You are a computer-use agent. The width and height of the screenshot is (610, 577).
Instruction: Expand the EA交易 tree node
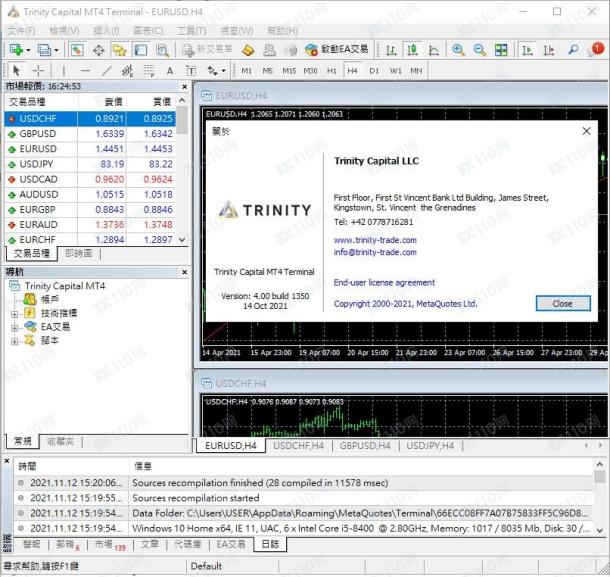point(14,328)
